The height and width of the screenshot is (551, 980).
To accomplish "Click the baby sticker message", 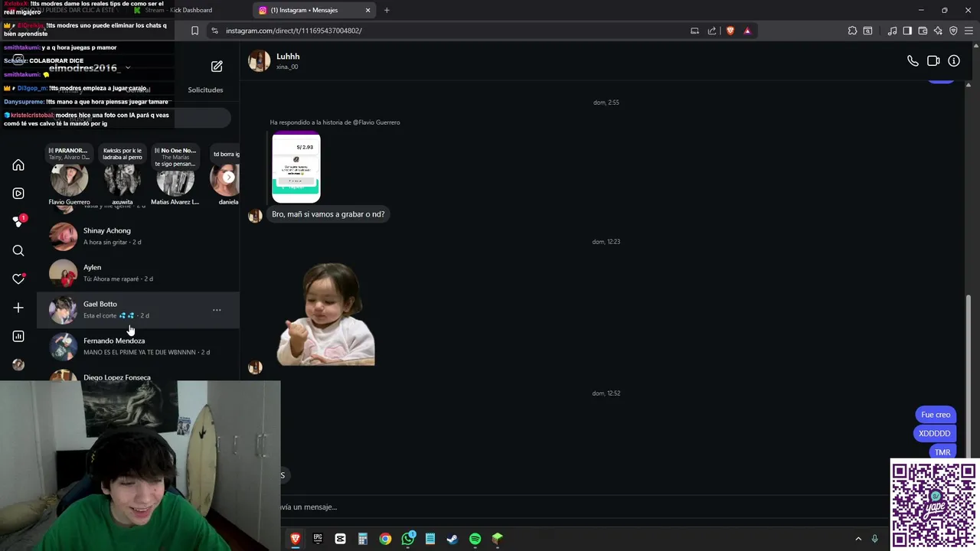I will [325, 315].
